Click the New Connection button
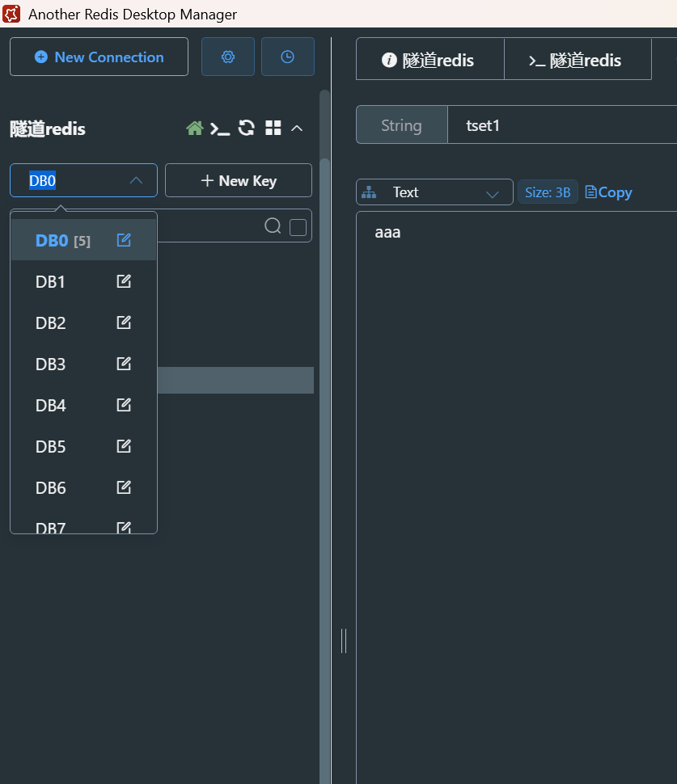Image resolution: width=677 pixels, height=784 pixels. point(99,57)
